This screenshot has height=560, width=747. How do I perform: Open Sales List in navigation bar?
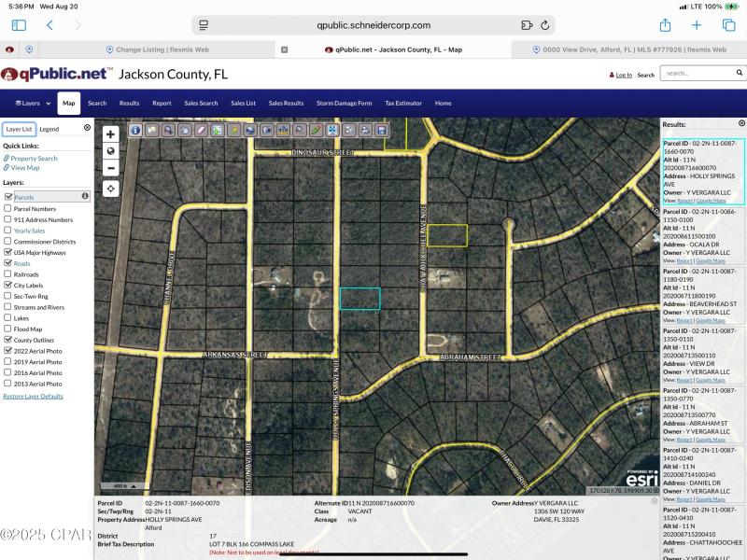(x=243, y=103)
